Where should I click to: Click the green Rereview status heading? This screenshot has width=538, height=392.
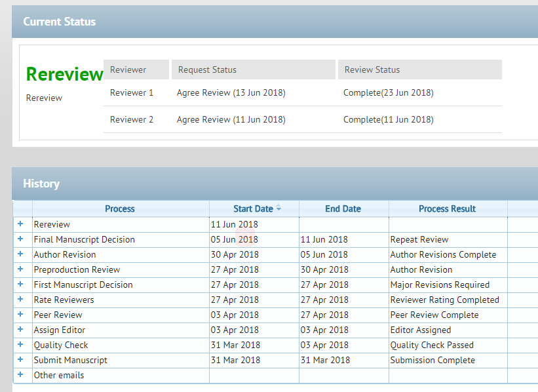coord(64,74)
